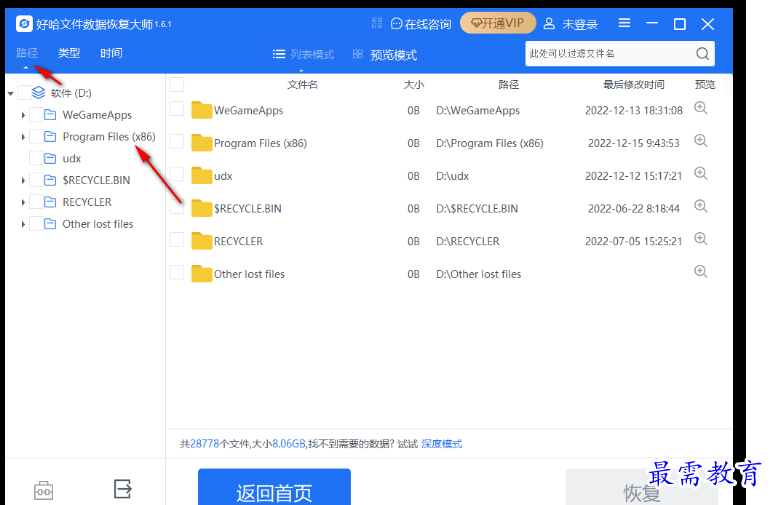The image size is (770, 505).
Task: Select Other lost files label in tree
Action: pyautogui.click(x=98, y=224)
